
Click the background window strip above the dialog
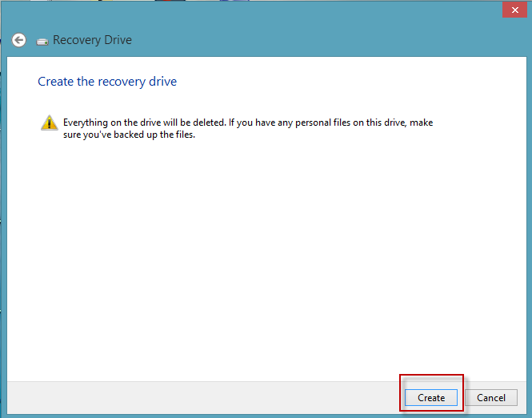136,0
